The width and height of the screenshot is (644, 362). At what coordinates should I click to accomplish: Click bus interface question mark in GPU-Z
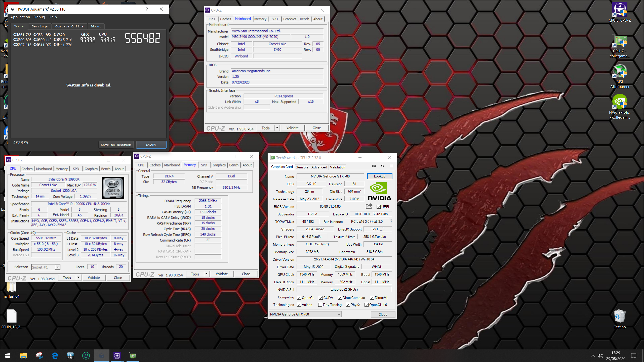[x=391, y=221]
